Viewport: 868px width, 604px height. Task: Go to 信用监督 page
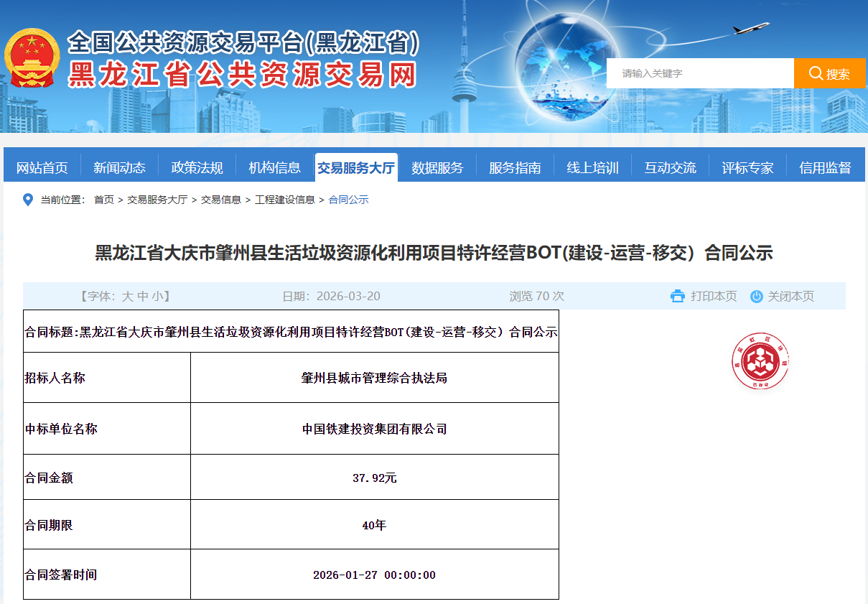825,167
